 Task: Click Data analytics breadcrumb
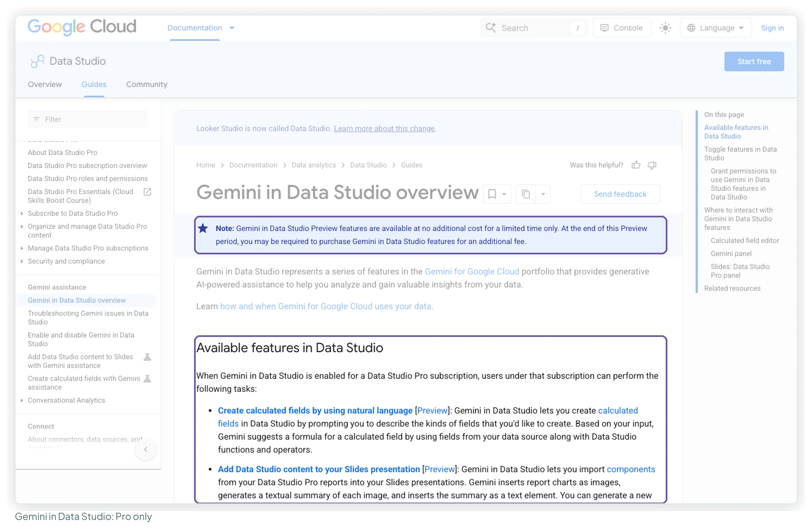tap(314, 165)
